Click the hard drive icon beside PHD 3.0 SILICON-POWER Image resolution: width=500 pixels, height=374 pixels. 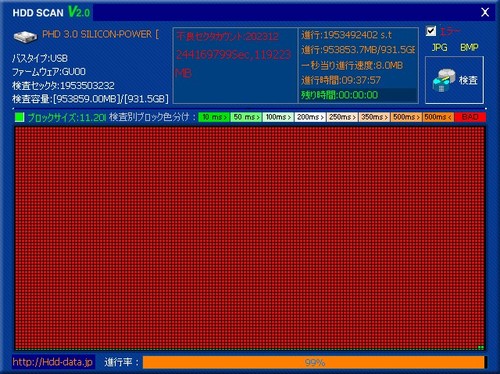[25, 36]
